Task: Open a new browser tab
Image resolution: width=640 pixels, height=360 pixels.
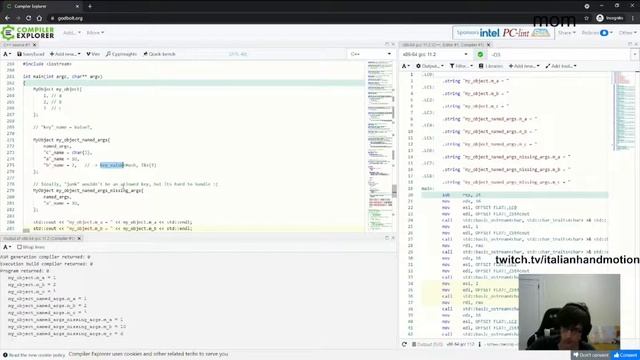Action: [x=90, y=6]
